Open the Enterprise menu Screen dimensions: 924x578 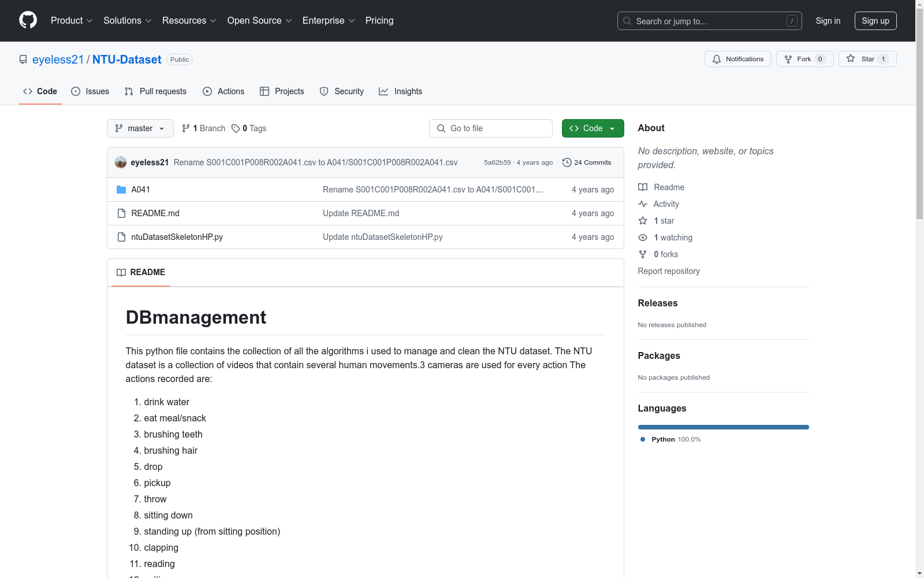329,20
